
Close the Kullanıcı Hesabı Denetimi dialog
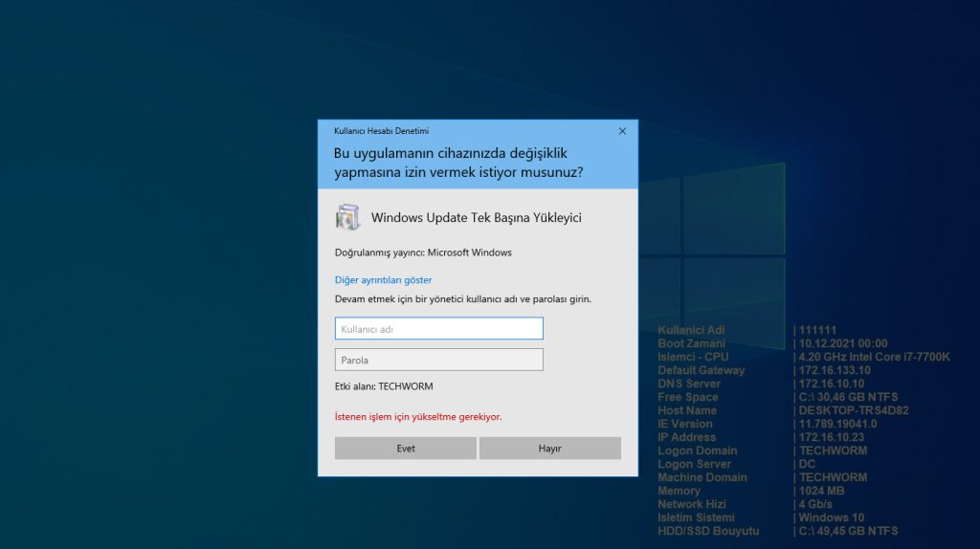622,131
